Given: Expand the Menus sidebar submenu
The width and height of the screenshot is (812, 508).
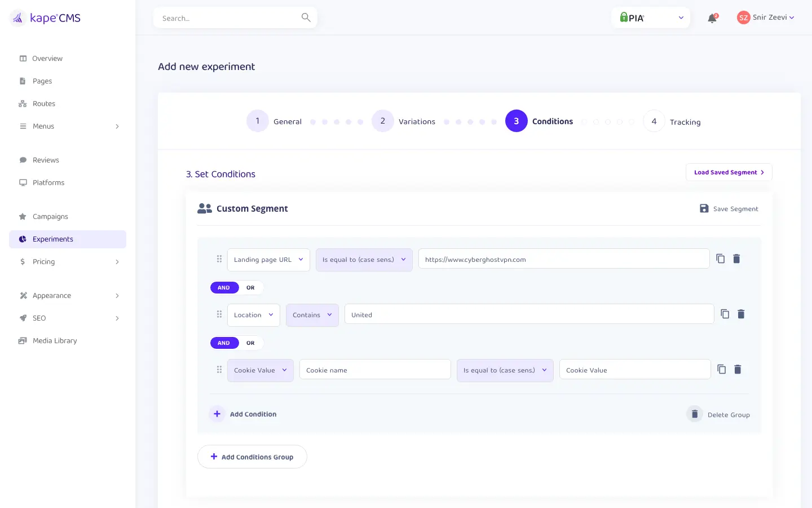Looking at the screenshot, I should [x=117, y=126].
